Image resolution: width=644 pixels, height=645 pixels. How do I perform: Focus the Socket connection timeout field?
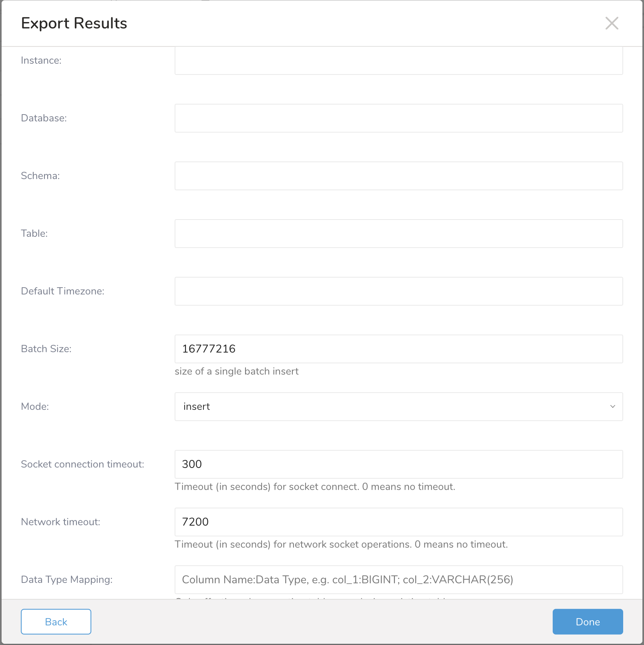[x=398, y=464]
